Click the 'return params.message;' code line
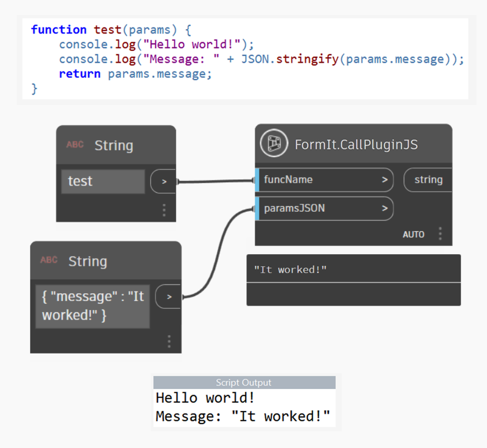 coord(135,74)
